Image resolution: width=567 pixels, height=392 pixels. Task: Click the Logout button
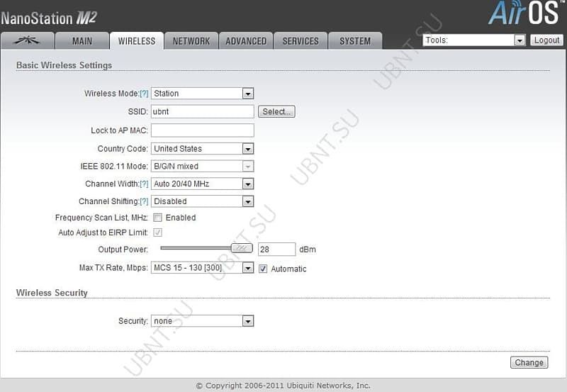(x=546, y=40)
